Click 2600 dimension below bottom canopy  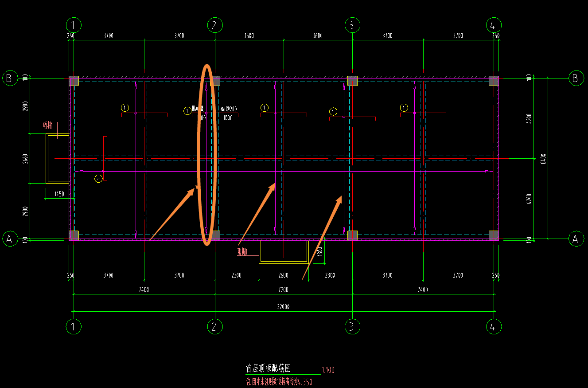pos(283,275)
